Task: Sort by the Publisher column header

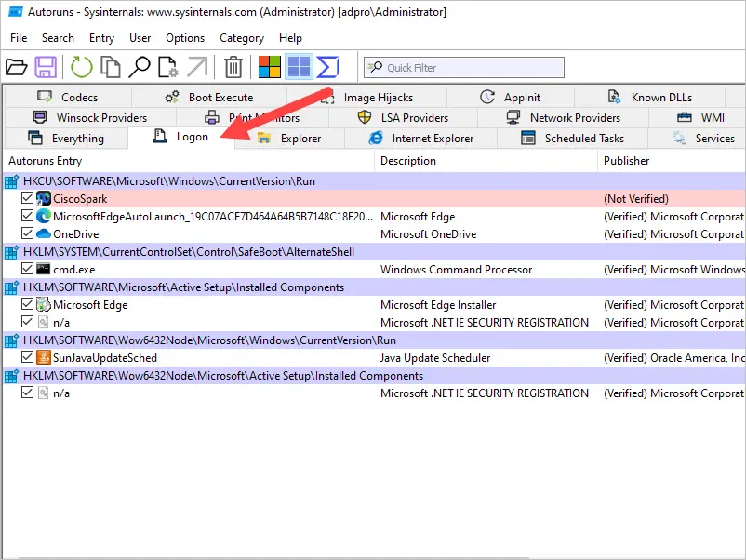Action: pyautogui.click(x=672, y=161)
